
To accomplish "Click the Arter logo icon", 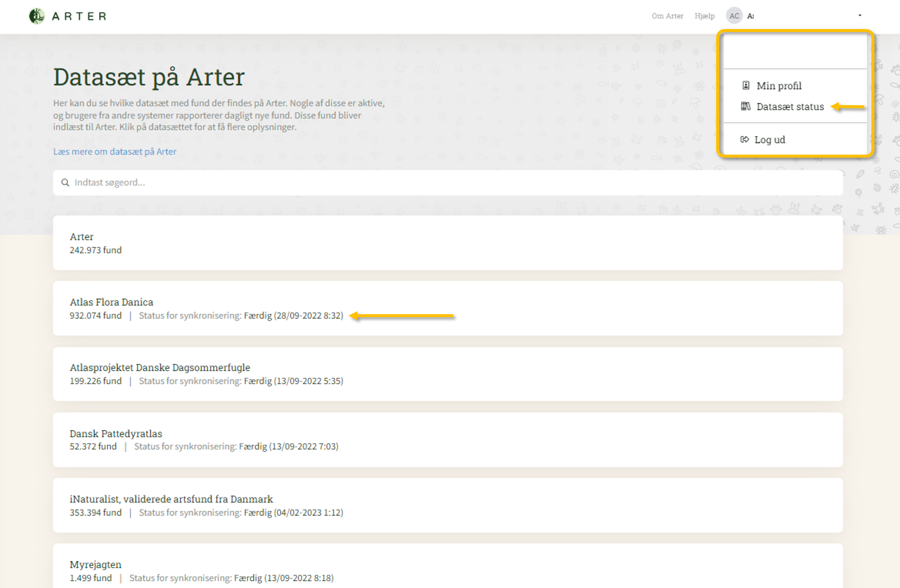I will pos(36,16).
